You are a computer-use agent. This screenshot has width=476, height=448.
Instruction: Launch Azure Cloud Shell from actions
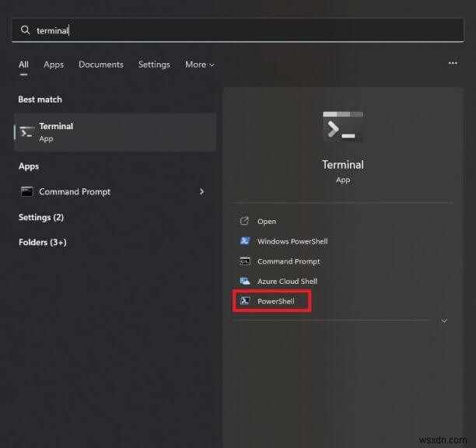point(287,282)
